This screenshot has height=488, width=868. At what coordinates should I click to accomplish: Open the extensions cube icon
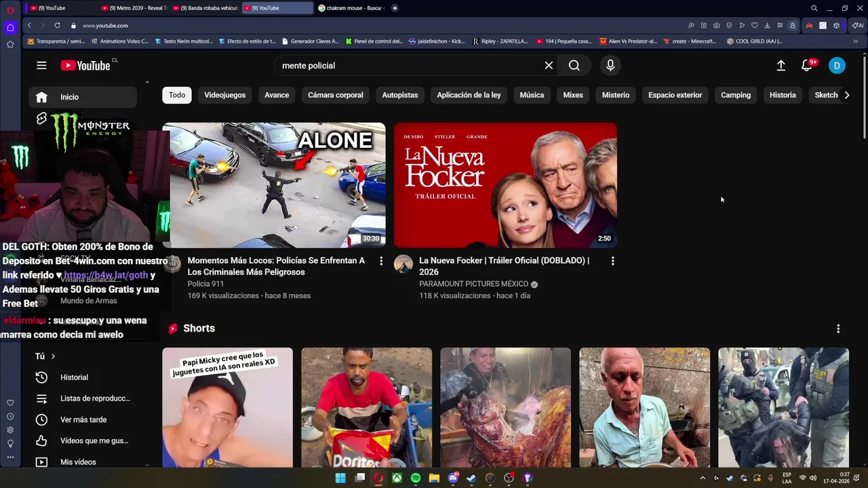click(x=836, y=26)
